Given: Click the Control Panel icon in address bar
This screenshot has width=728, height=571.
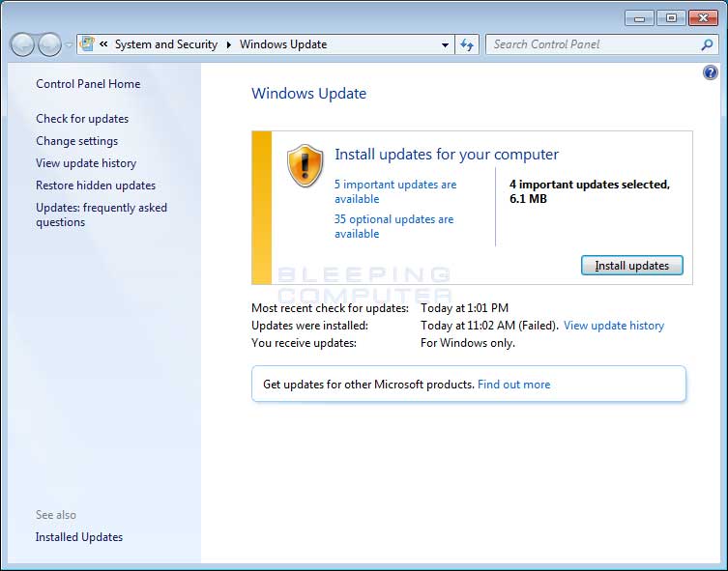Looking at the screenshot, I should click(87, 44).
